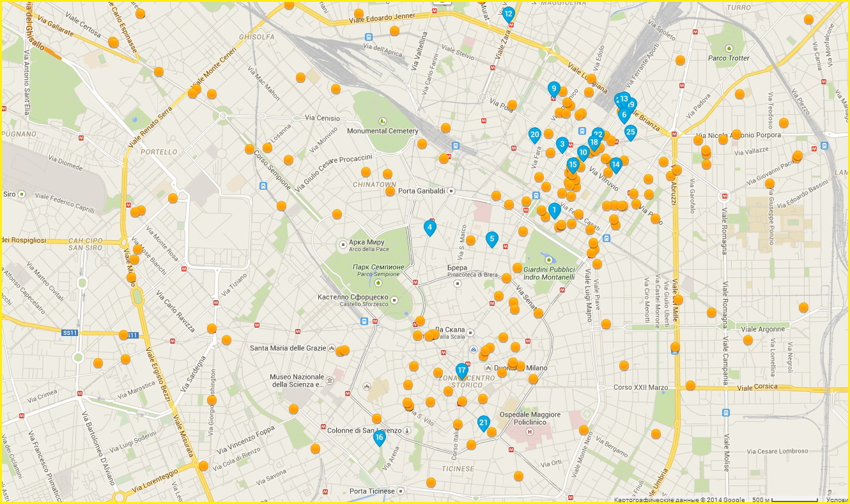
Task: Click the 'Via Lorenteggio' street label
Action: 156,482
